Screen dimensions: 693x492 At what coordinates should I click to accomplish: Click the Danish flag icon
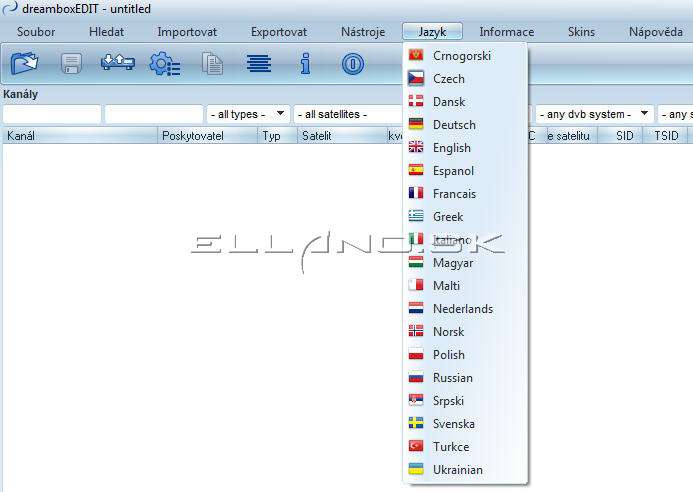click(416, 101)
